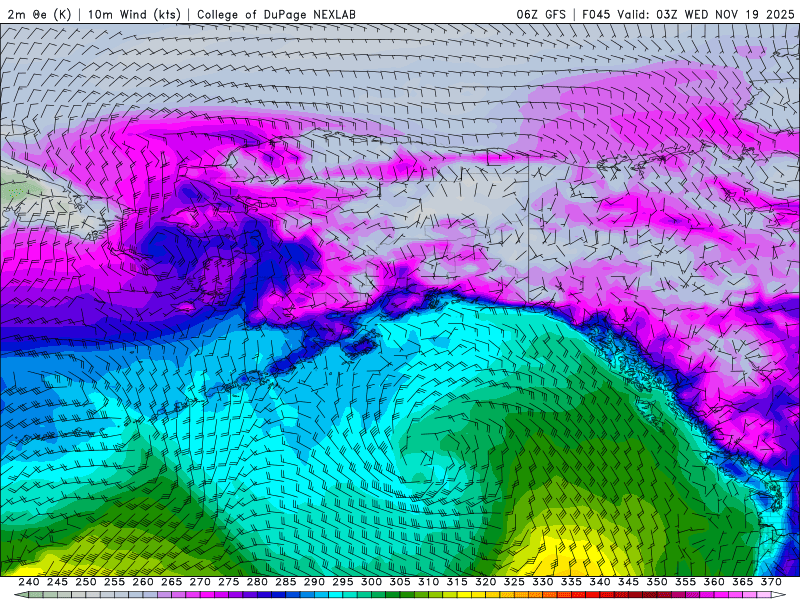This screenshot has width=800, height=600.
Task: Click the 255 value on the legend
Action: click(114, 582)
